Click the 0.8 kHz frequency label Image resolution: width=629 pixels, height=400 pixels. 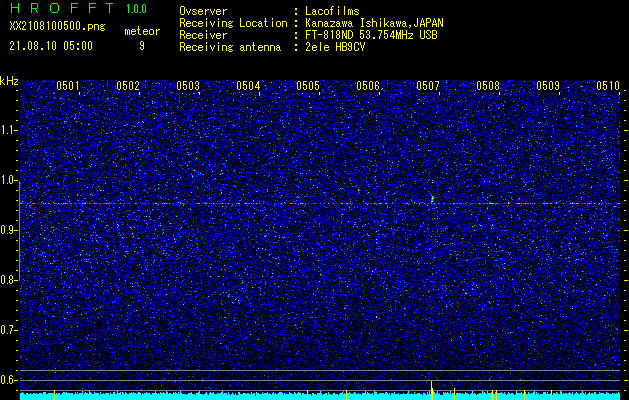tap(8, 280)
